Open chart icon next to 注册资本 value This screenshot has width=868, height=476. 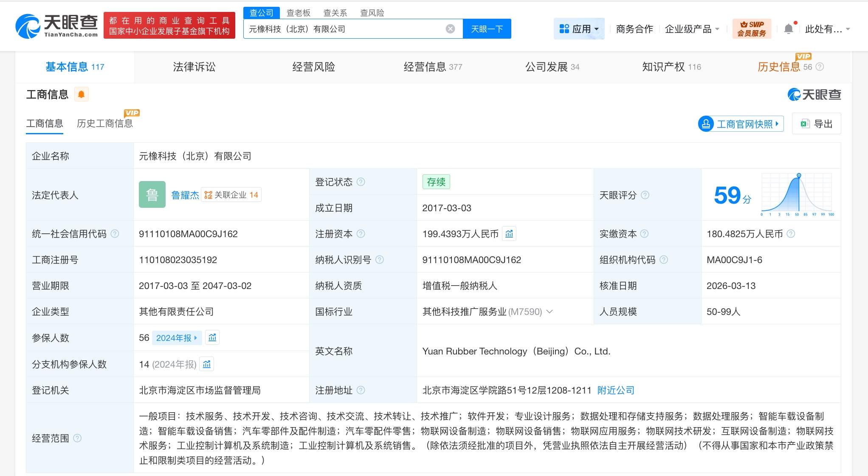click(x=509, y=234)
